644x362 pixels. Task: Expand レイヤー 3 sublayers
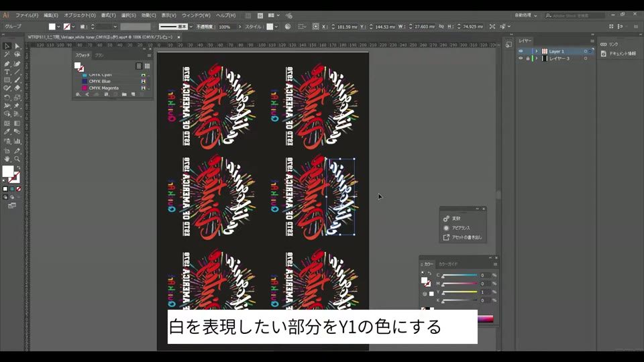[x=536, y=58]
